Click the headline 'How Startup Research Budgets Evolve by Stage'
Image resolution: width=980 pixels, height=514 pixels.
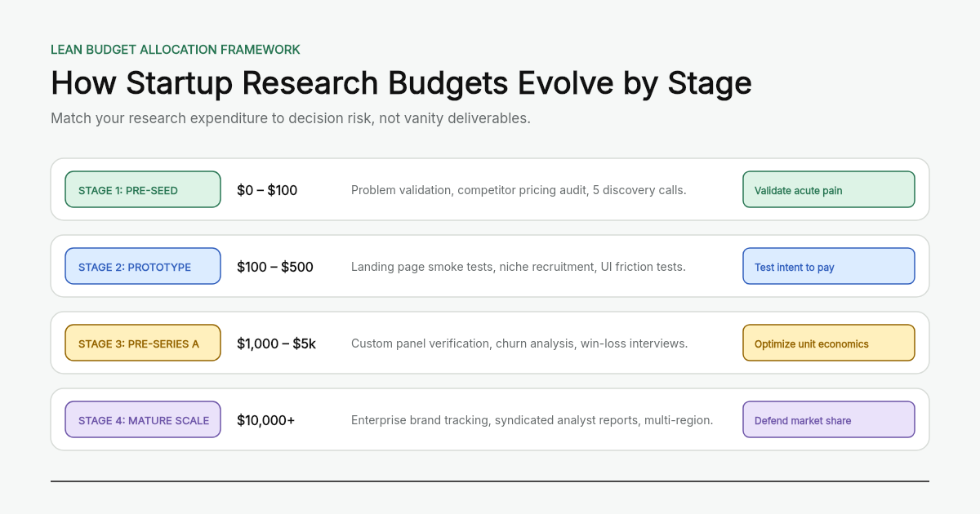[401, 83]
